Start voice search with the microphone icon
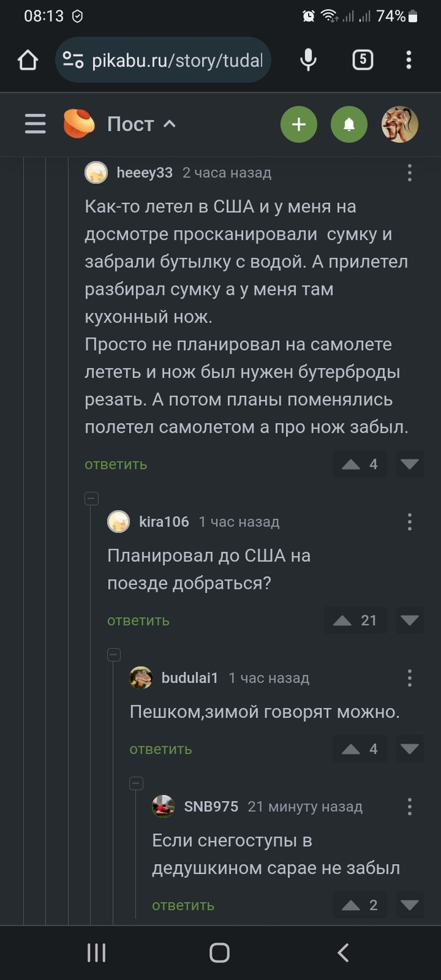Viewport: 441px width, 980px height. pyautogui.click(x=308, y=59)
